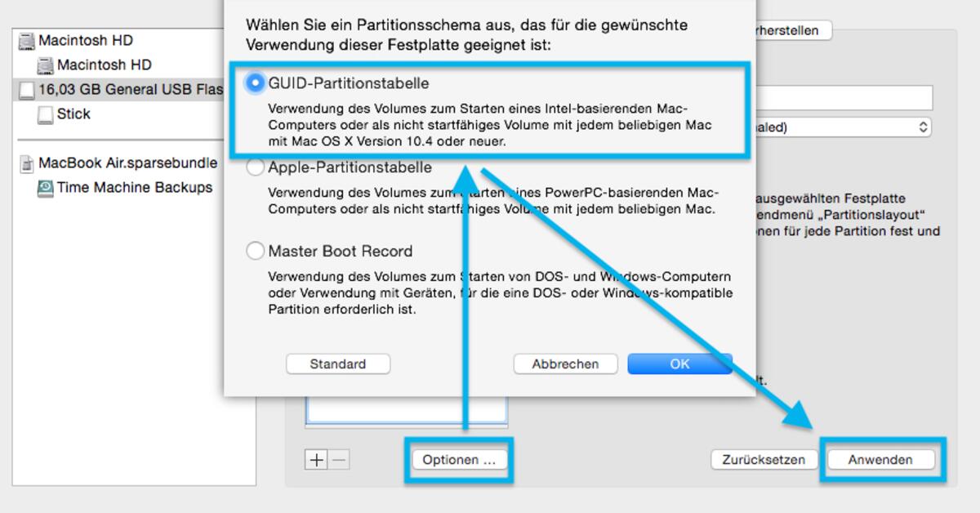980x513 pixels.
Task: Click MacBook Air.sparsebundle image icon
Action: 27,163
